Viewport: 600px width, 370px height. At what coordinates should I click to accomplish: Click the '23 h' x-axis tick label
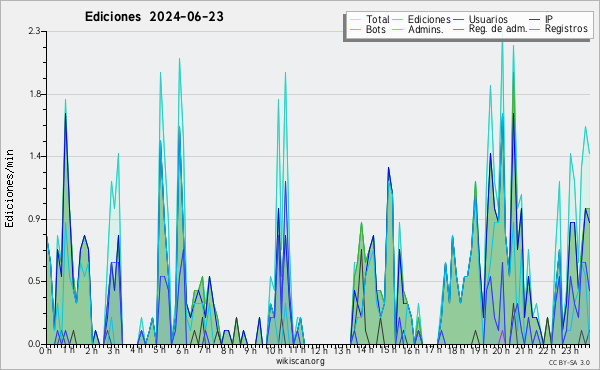(570, 351)
